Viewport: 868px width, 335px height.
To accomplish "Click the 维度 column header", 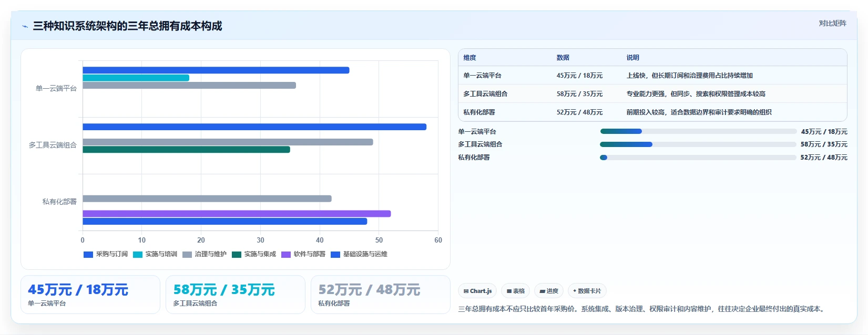I will 469,58.
